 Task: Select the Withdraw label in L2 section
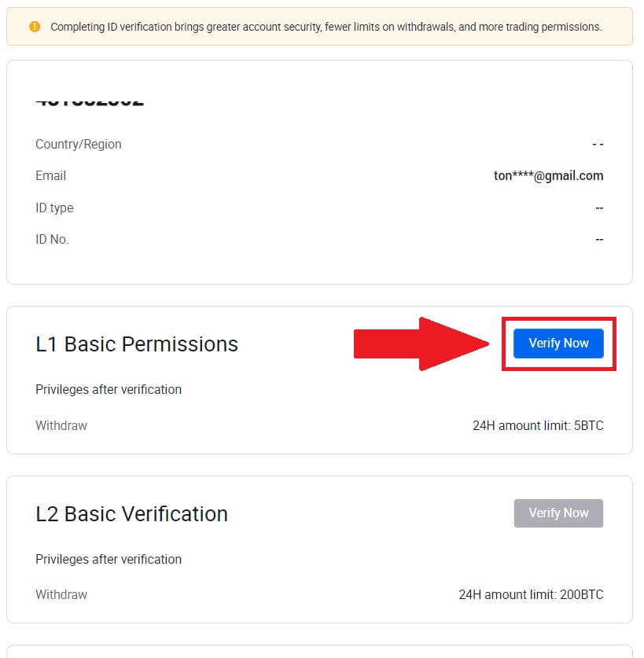click(x=61, y=594)
